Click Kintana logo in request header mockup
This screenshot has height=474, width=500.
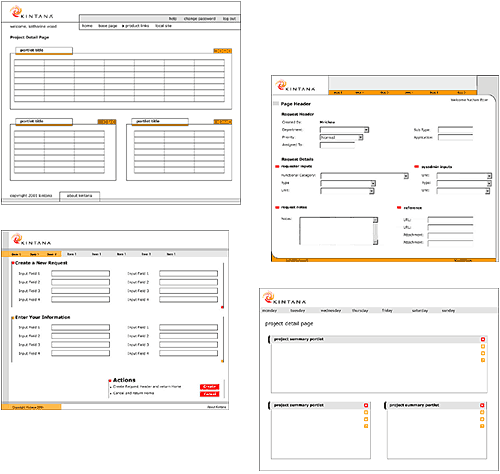pos(295,86)
